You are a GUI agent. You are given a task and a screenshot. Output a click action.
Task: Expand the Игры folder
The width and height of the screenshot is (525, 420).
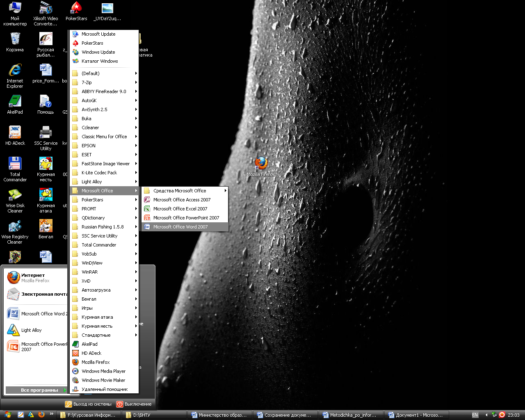(x=104, y=308)
